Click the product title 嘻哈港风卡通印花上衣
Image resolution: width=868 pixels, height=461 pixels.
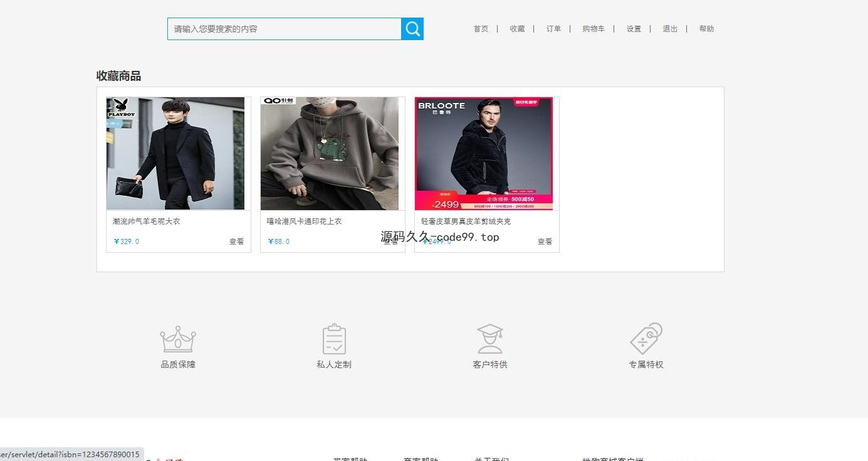point(304,221)
